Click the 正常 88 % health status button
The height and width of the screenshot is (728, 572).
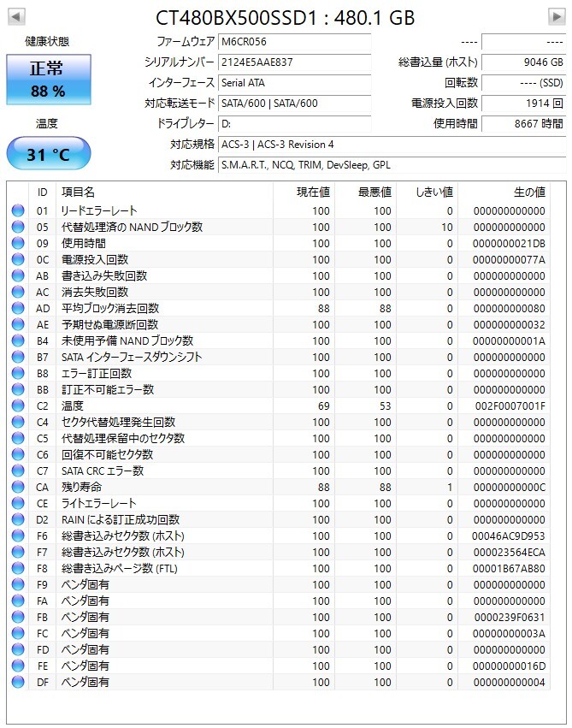click(x=49, y=80)
